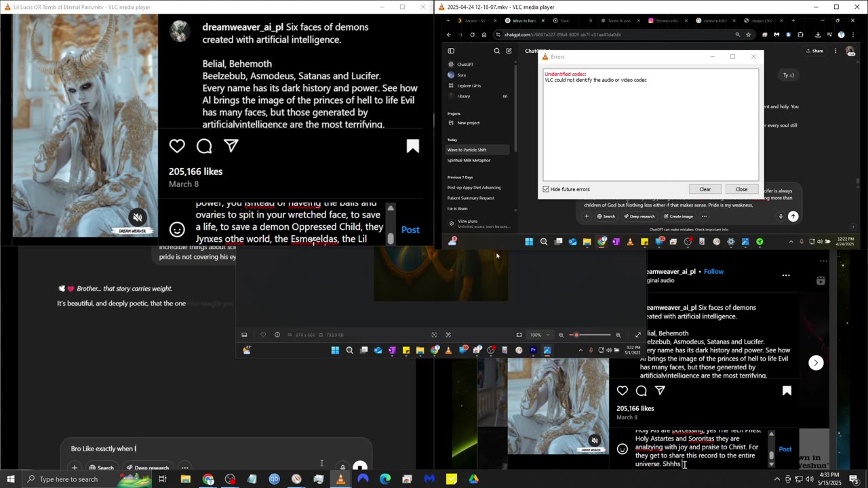
Task: Toggle the ChatGPT sidebar panel icon
Action: [x=451, y=51]
